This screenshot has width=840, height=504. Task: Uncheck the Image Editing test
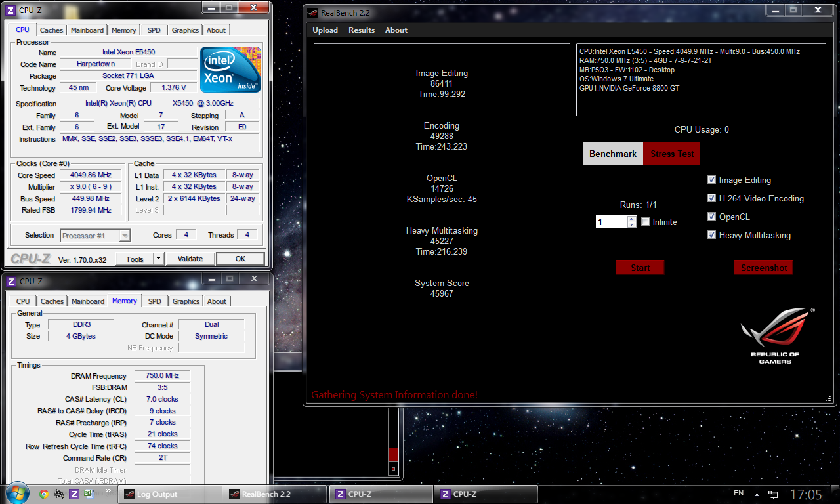[x=711, y=180]
